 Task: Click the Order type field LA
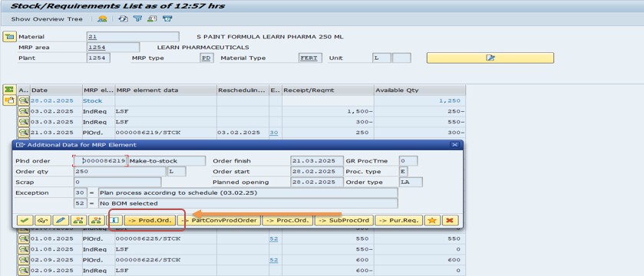pos(411,182)
